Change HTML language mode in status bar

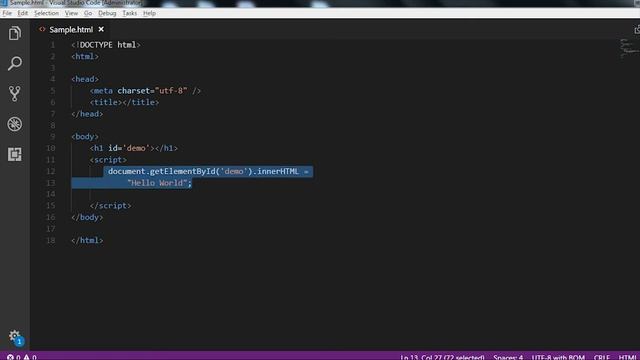click(x=627, y=357)
